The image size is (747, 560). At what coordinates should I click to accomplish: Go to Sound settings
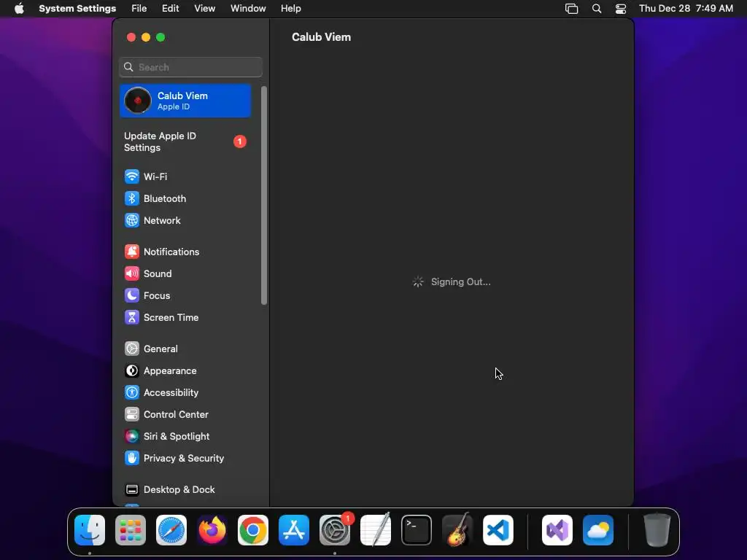click(x=186, y=274)
